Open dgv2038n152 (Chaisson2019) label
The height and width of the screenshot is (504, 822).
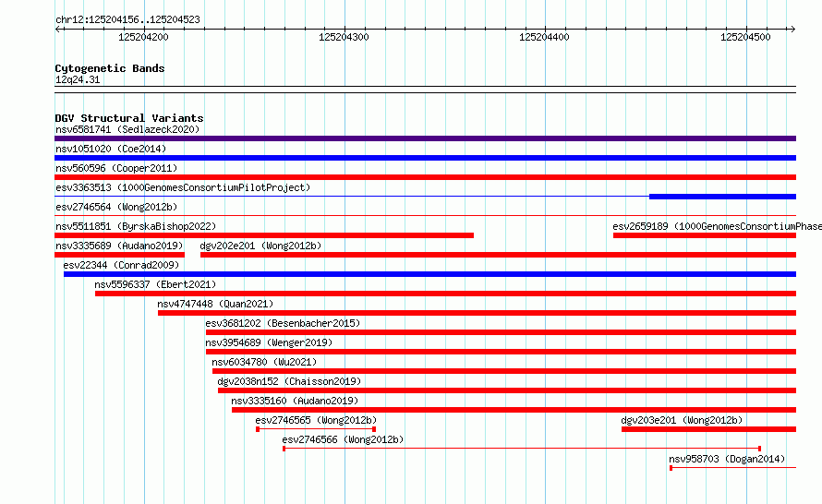(x=289, y=381)
